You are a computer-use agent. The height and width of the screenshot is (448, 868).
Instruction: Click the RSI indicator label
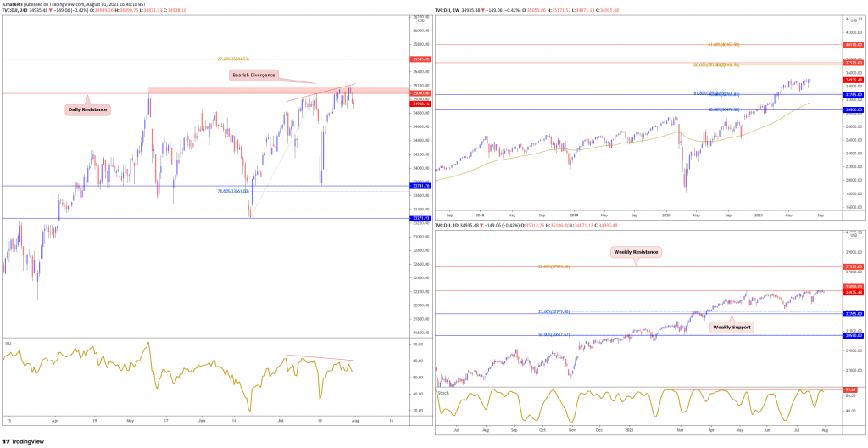[8, 344]
